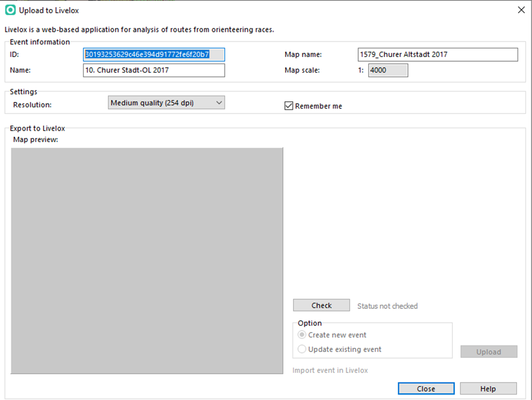
Task: Expand dropdown arrow beside Medium quality (254 dpi)
Action: pyautogui.click(x=219, y=103)
